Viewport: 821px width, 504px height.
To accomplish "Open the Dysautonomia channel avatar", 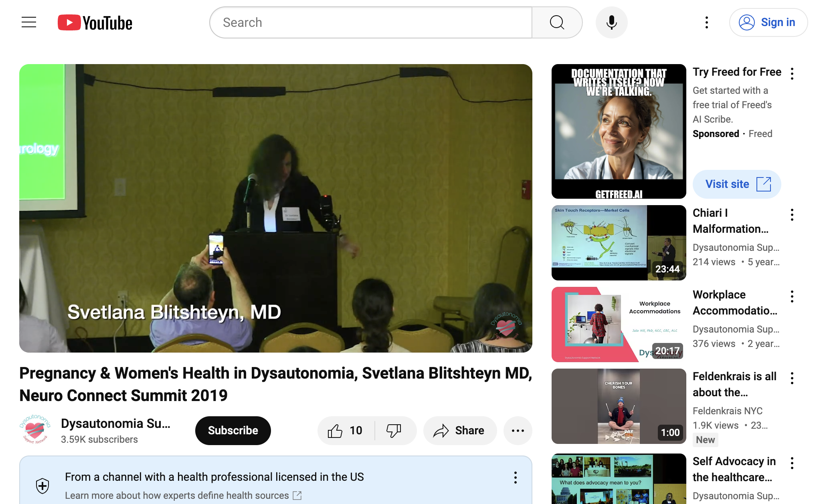I will [35, 430].
